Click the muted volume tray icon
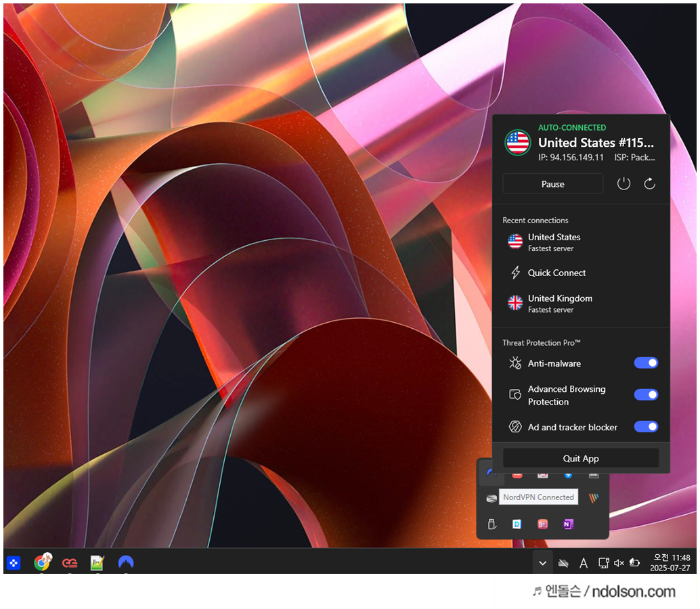This screenshot has height=609, width=700. pyautogui.click(x=619, y=564)
